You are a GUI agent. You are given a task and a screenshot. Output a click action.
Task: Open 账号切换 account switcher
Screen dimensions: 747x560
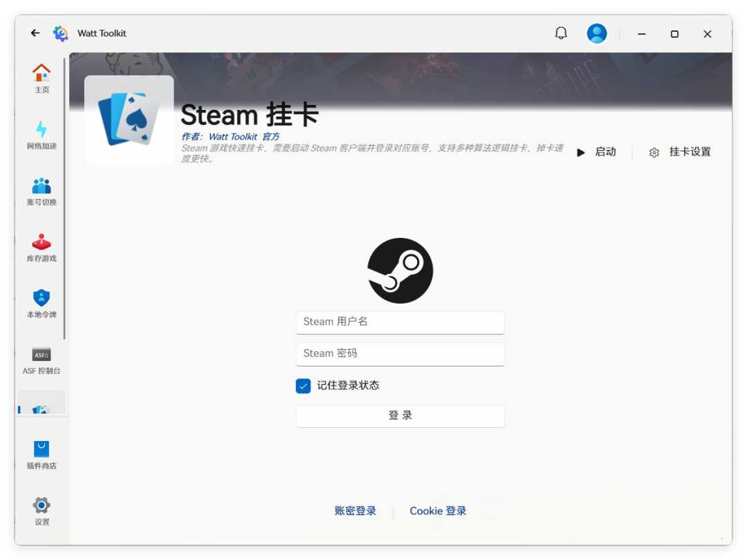click(x=41, y=192)
